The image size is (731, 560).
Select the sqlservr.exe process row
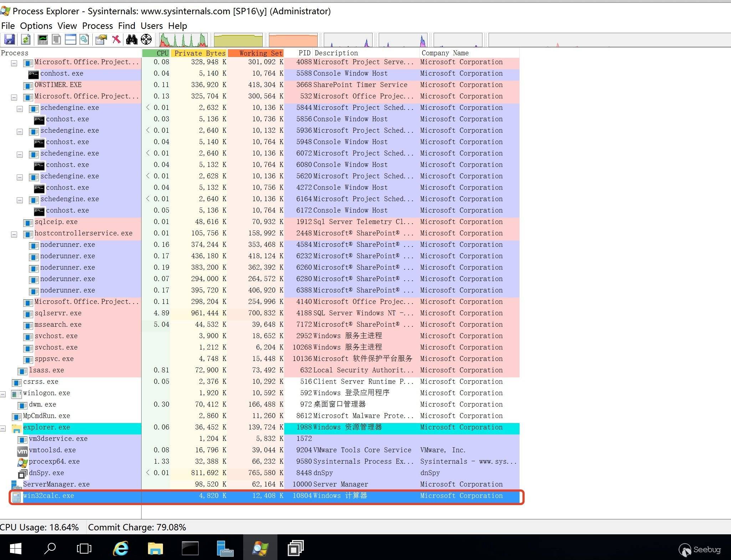(x=58, y=313)
